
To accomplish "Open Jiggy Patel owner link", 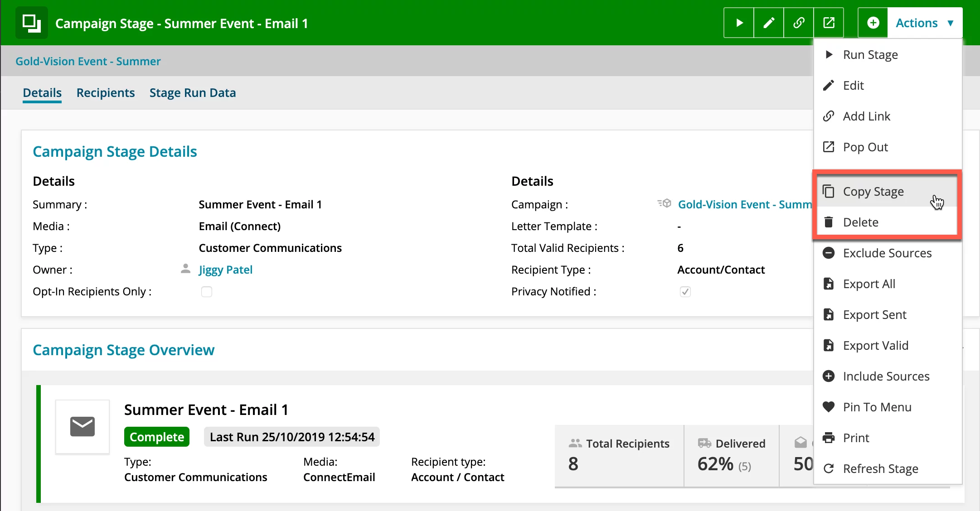I will pos(225,270).
